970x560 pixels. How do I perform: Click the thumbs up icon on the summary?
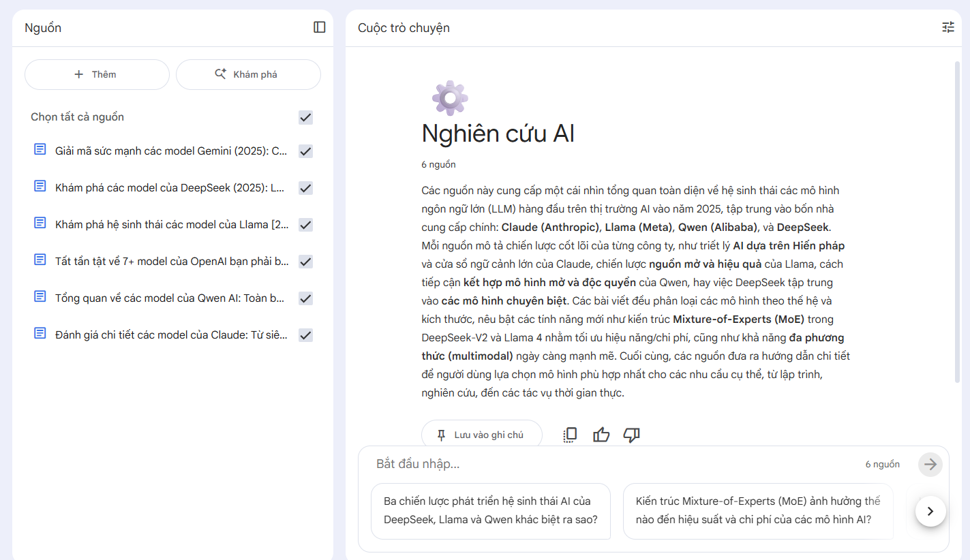[601, 434]
